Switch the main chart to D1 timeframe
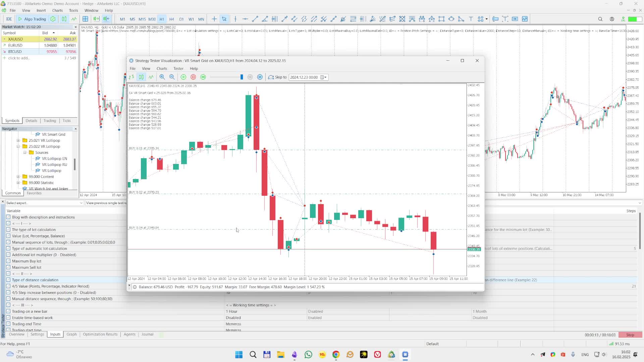This screenshot has width=644, height=362. click(181, 19)
